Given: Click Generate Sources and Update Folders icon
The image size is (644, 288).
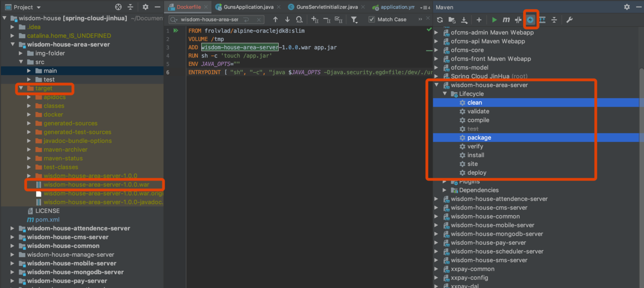Looking at the screenshot, I should point(452,20).
